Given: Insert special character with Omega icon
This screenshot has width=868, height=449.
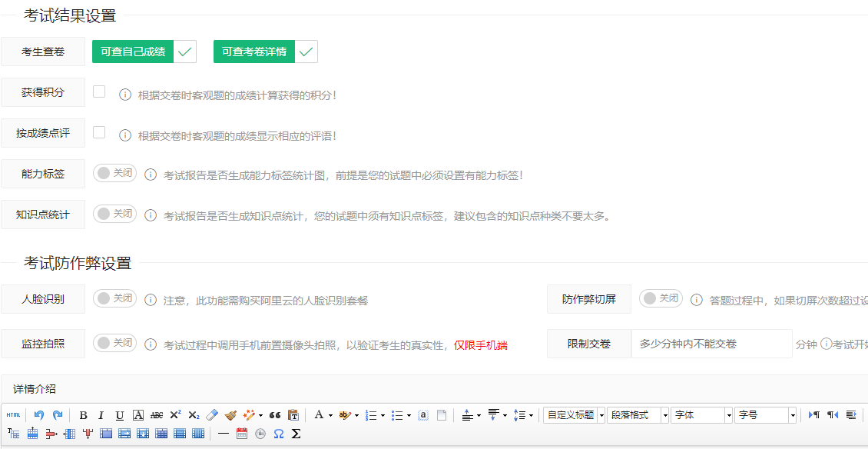Looking at the screenshot, I should pos(279,434).
